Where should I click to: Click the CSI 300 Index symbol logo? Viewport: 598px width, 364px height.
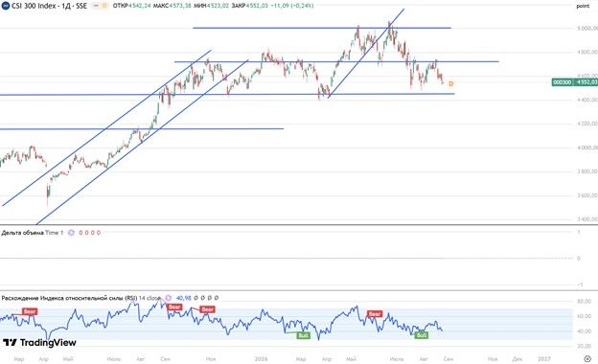6,6
